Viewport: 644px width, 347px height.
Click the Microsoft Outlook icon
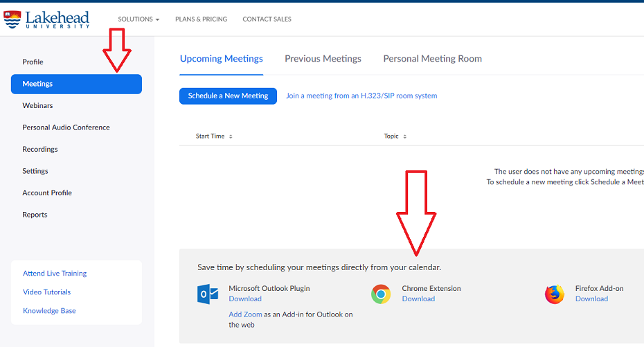point(207,294)
